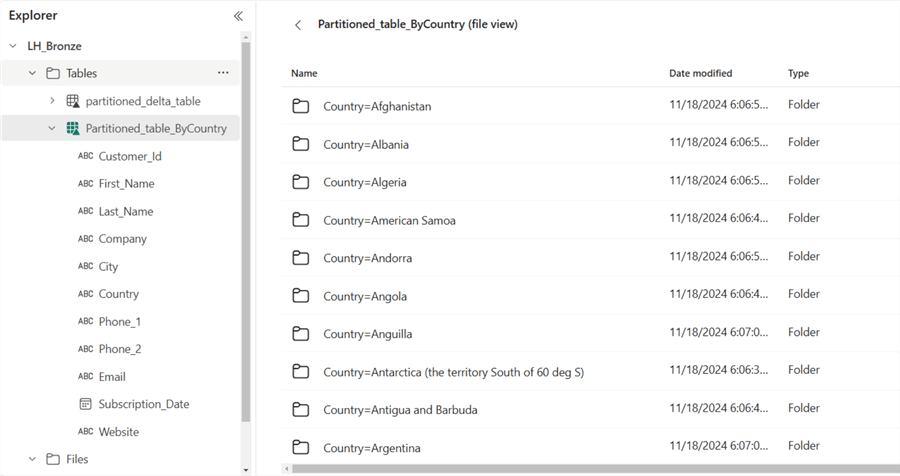Click the partitioned_delta_table table icon
Image resolution: width=900 pixels, height=476 pixels.
(x=73, y=101)
